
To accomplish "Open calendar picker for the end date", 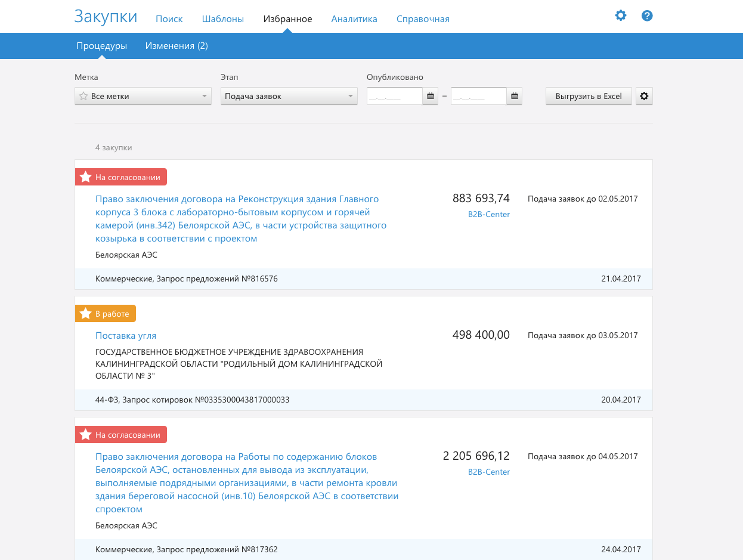I will click(x=515, y=96).
